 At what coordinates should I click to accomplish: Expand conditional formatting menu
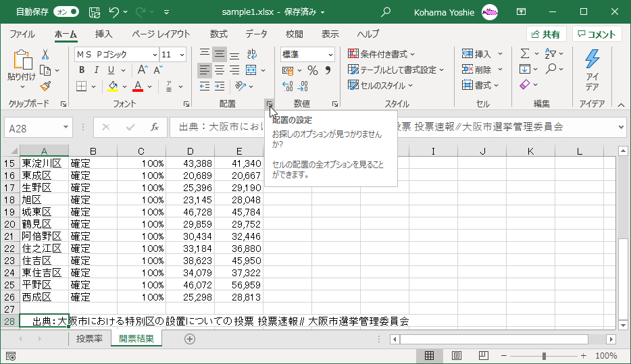[x=381, y=54]
